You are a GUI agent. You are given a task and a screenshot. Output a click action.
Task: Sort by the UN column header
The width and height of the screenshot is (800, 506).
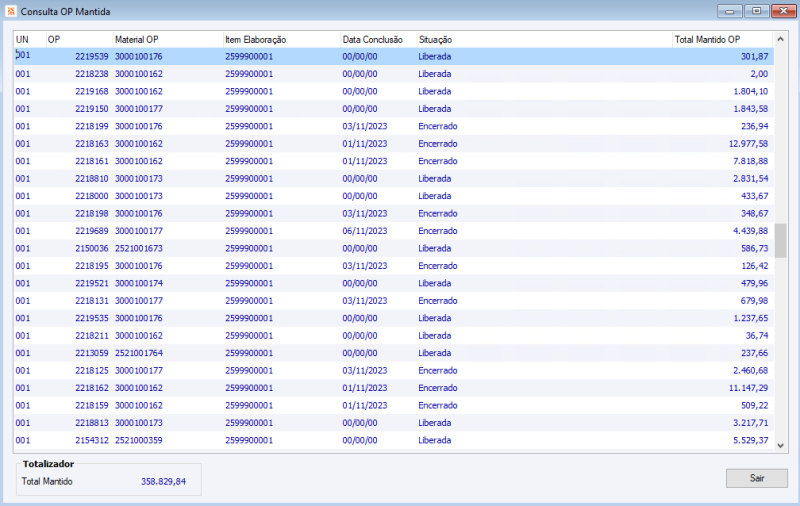point(30,39)
